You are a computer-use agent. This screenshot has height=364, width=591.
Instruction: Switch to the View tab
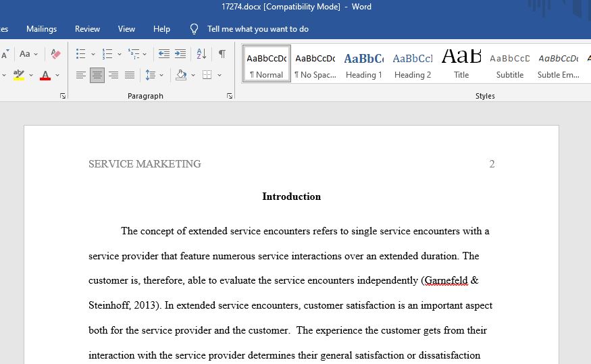(x=126, y=29)
